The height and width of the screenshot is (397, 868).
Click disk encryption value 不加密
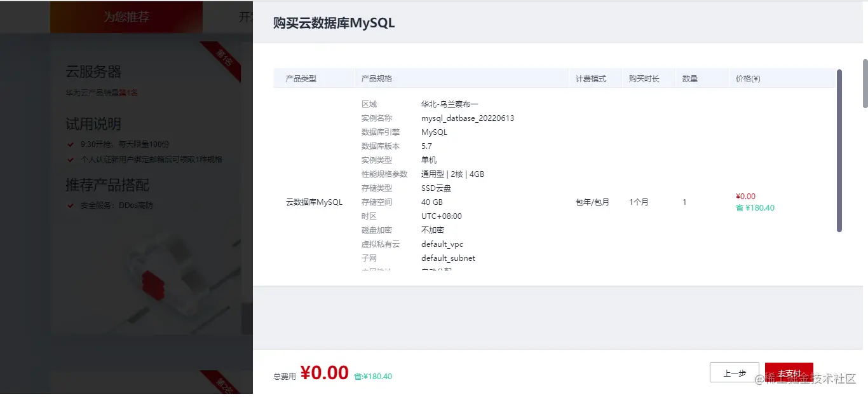tap(433, 230)
